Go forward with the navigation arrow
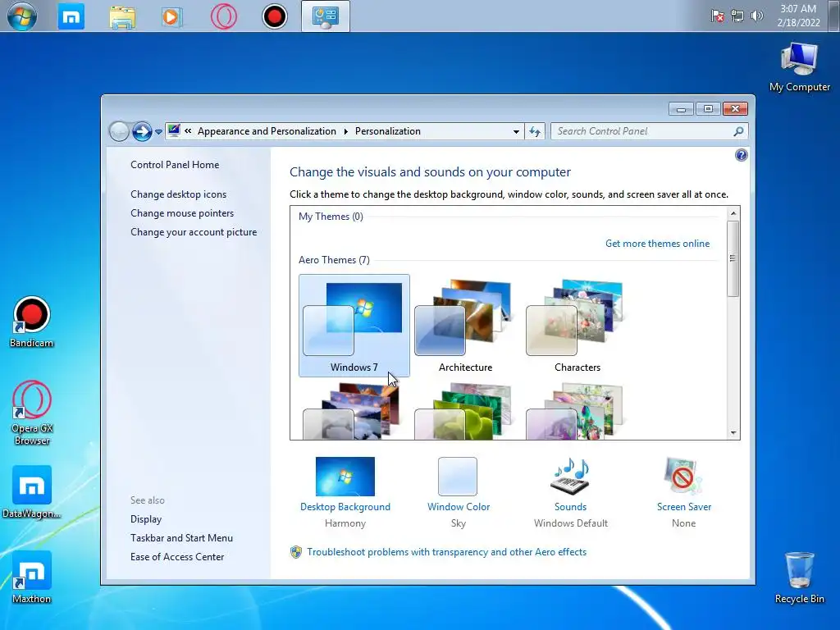The width and height of the screenshot is (840, 630). 142,131
